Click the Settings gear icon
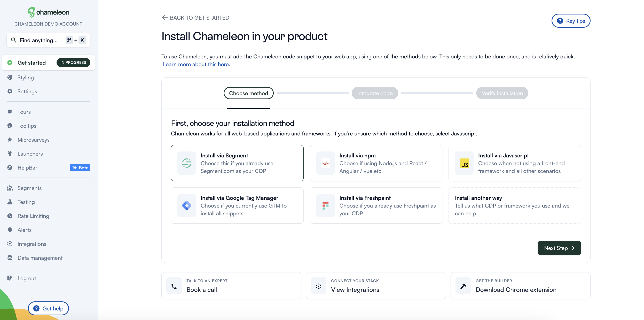Image resolution: width=644 pixels, height=320 pixels. click(10, 91)
